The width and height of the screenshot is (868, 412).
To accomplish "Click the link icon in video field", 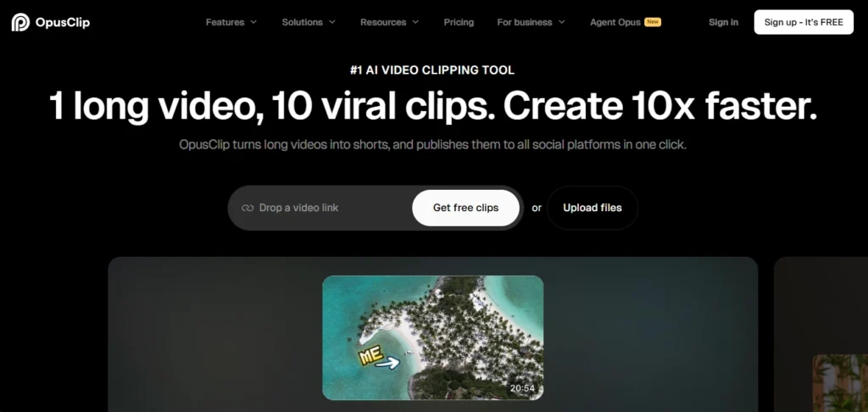I will [x=248, y=208].
